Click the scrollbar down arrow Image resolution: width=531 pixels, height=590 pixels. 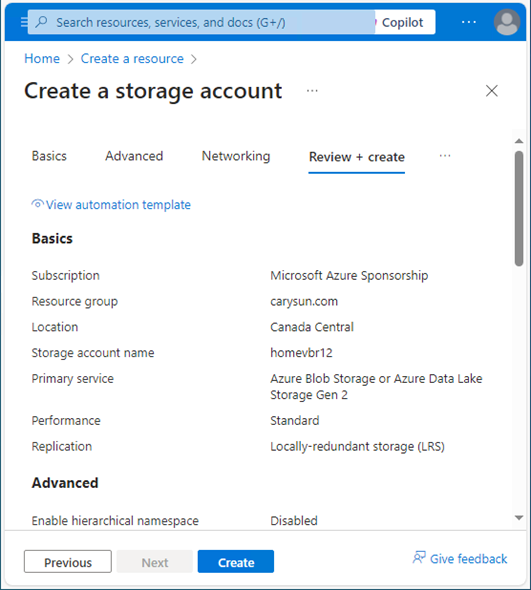(x=519, y=518)
